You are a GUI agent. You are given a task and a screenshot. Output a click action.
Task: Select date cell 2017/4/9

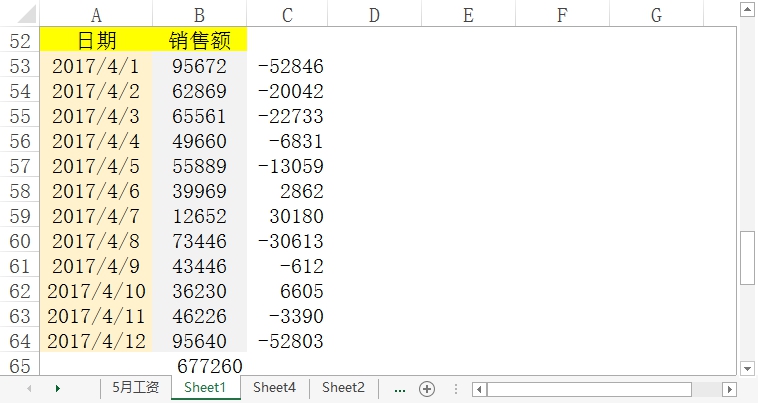coord(96,265)
